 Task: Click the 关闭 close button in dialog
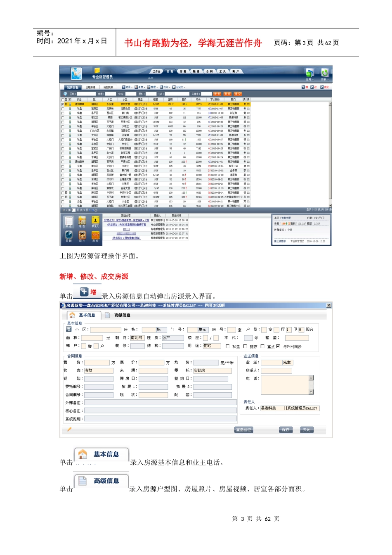(x=307, y=430)
